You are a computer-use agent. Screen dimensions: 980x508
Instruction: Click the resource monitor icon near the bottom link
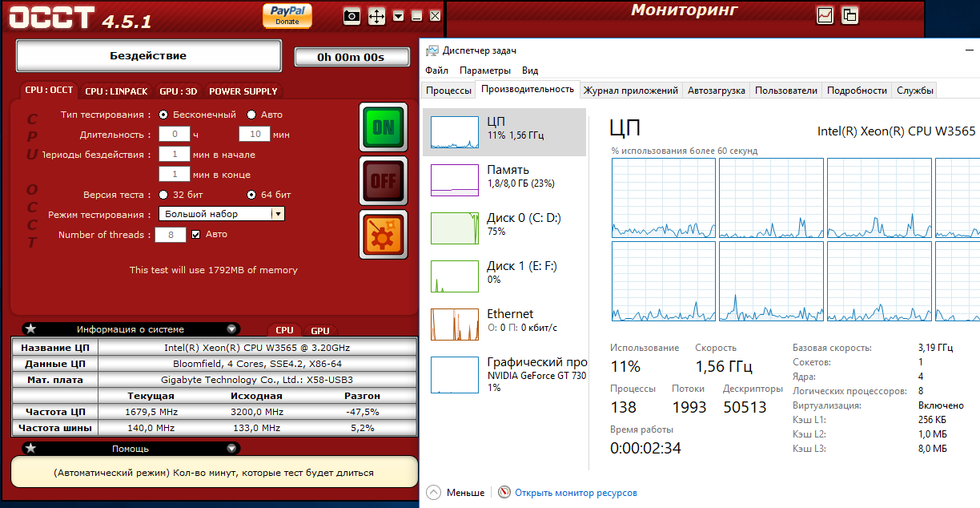point(504,492)
